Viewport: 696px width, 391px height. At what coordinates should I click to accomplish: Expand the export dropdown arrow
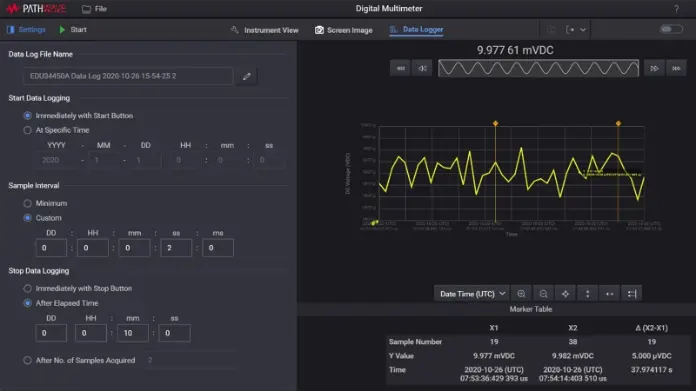583,30
